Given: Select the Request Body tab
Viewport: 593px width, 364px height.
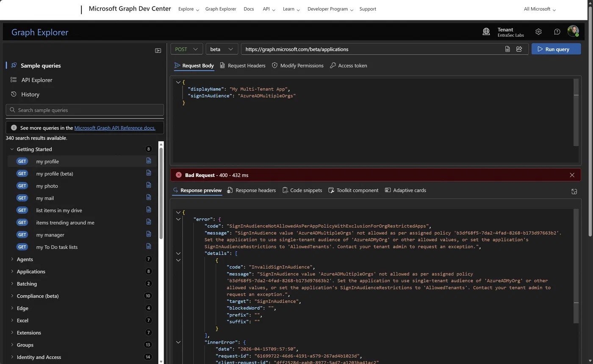Looking at the screenshot, I should coord(194,66).
